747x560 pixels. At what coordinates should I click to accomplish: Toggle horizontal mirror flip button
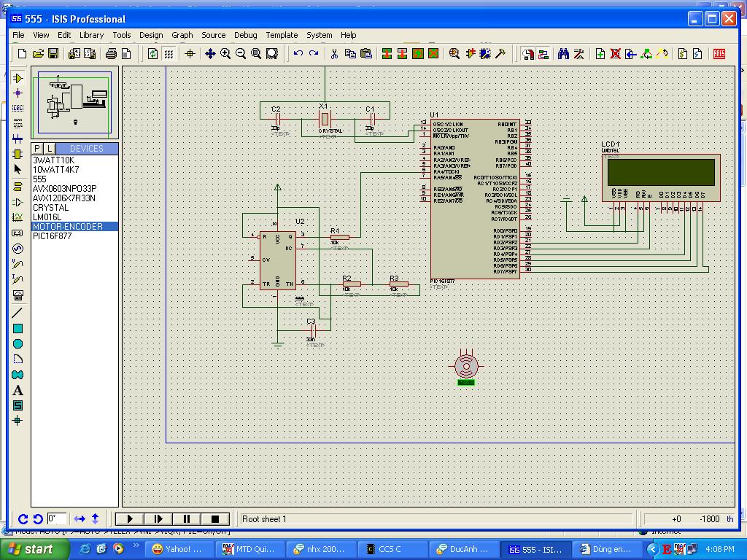(80, 519)
